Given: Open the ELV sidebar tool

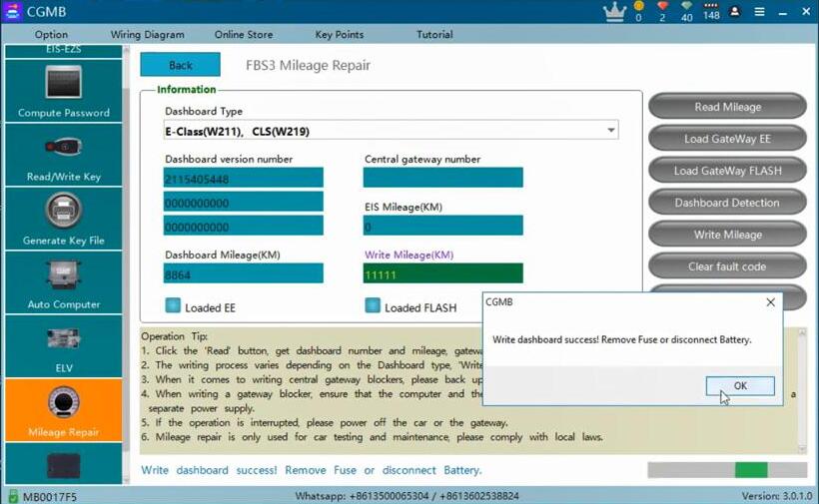Looking at the screenshot, I should click(x=64, y=346).
